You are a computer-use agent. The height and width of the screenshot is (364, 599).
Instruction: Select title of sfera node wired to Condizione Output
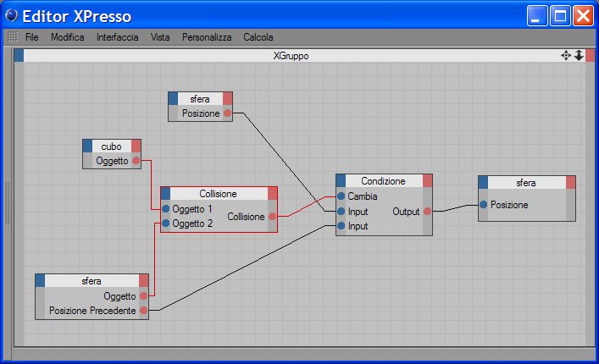(x=527, y=182)
